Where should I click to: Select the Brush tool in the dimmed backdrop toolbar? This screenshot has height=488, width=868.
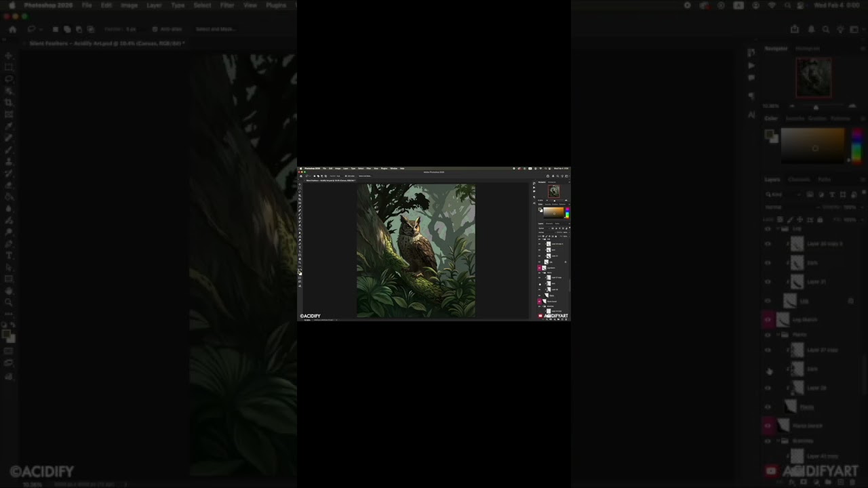point(9,150)
